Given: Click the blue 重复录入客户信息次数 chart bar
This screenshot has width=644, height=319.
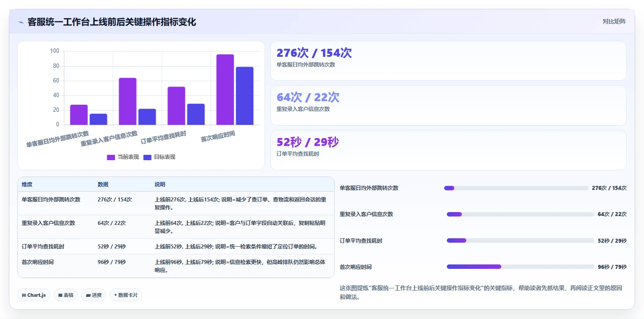Looking at the screenshot, I should [147, 117].
